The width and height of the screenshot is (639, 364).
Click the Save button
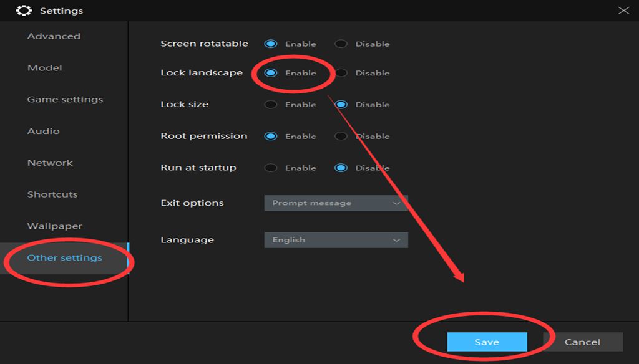[x=487, y=342]
